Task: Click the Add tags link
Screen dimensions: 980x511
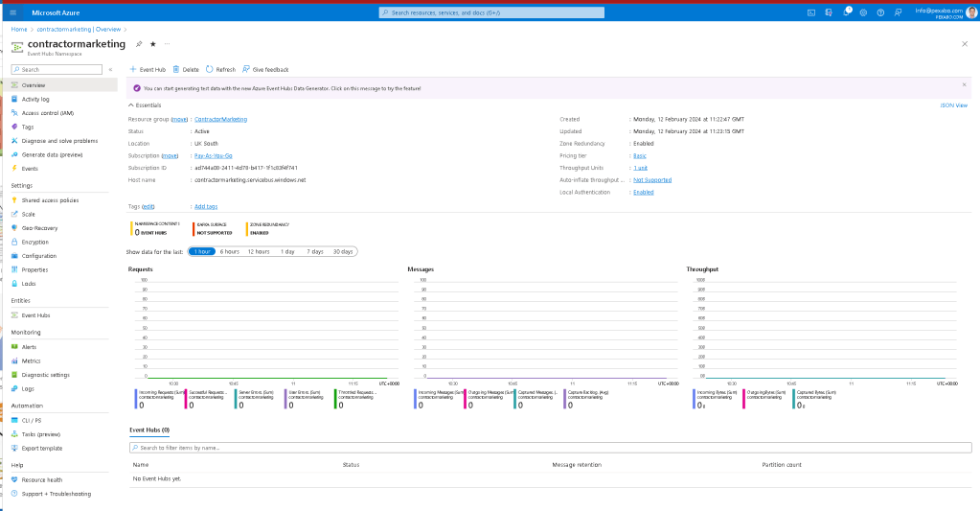Action: click(x=206, y=206)
